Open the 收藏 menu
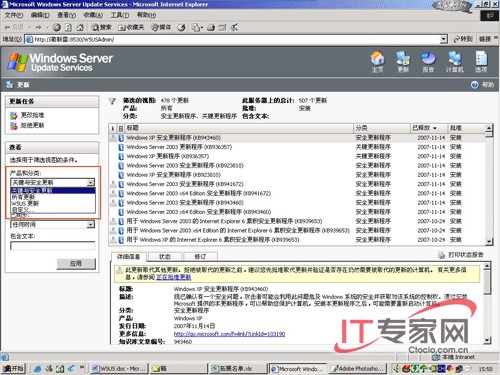Viewport: 500px width, 375px height. [x=93, y=15]
